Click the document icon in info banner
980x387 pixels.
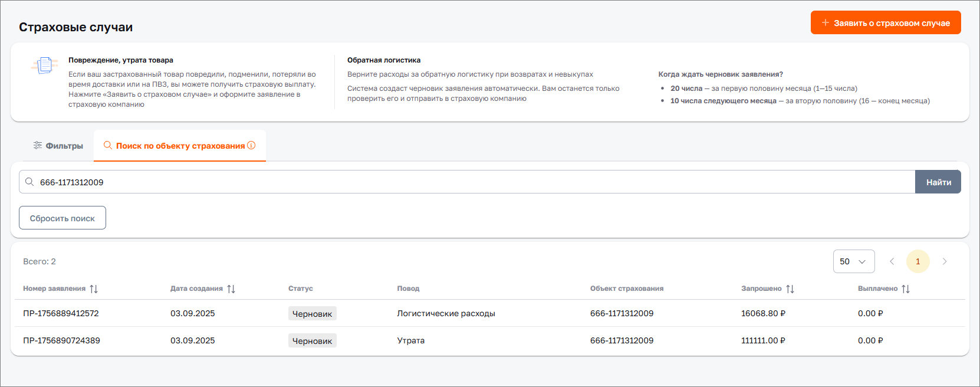[x=45, y=65]
